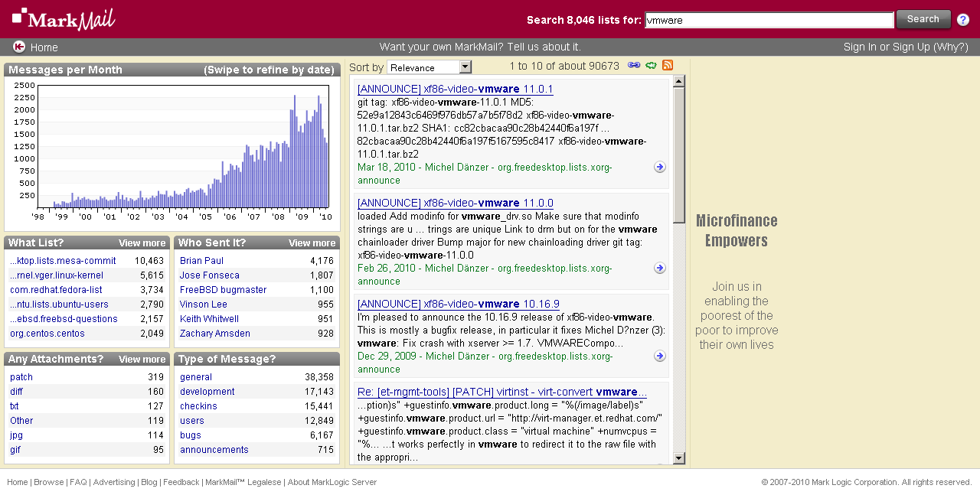Filter by sender FreeBSD bugmaster
Screen dimensions: 980x495
[x=224, y=290]
